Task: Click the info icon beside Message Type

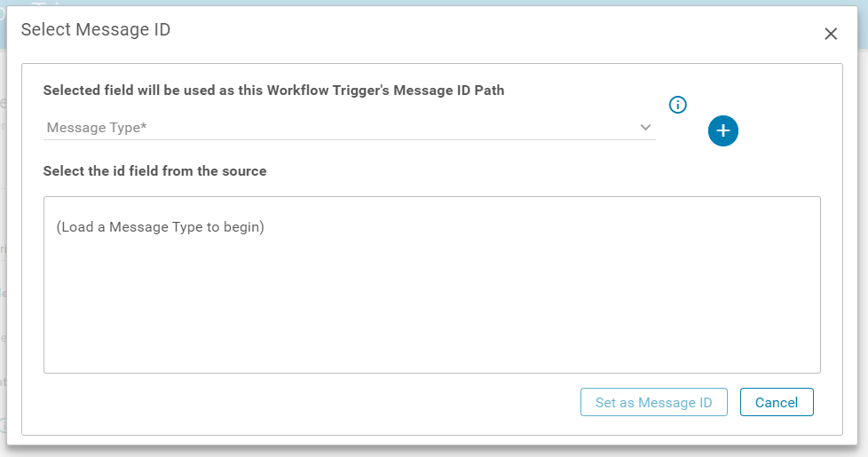Action: click(677, 105)
